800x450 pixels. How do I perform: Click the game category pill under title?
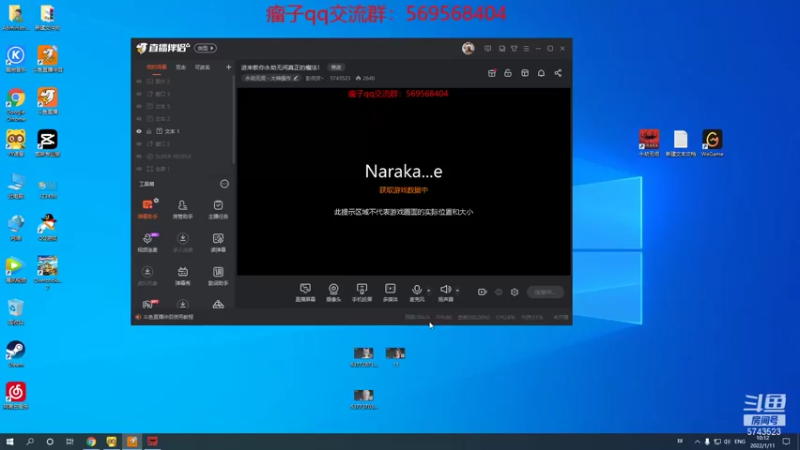point(271,78)
